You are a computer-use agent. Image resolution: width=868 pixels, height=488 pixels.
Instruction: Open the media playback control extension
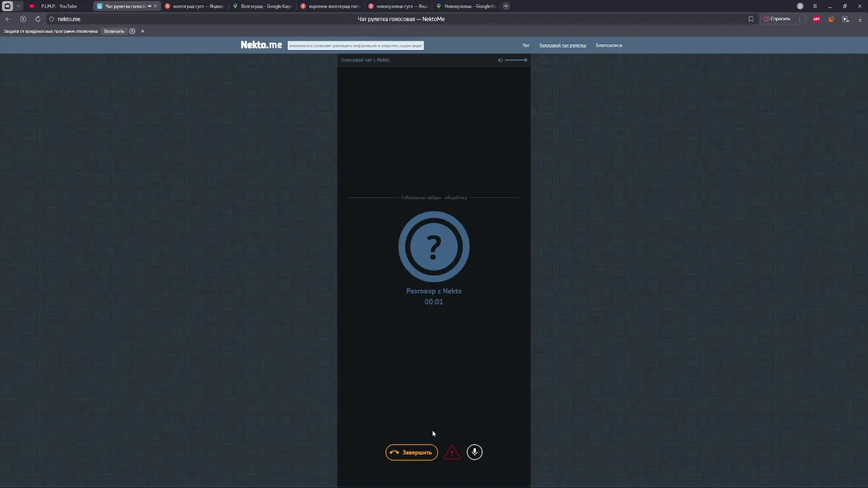pyautogui.click(x=846, y=19)
